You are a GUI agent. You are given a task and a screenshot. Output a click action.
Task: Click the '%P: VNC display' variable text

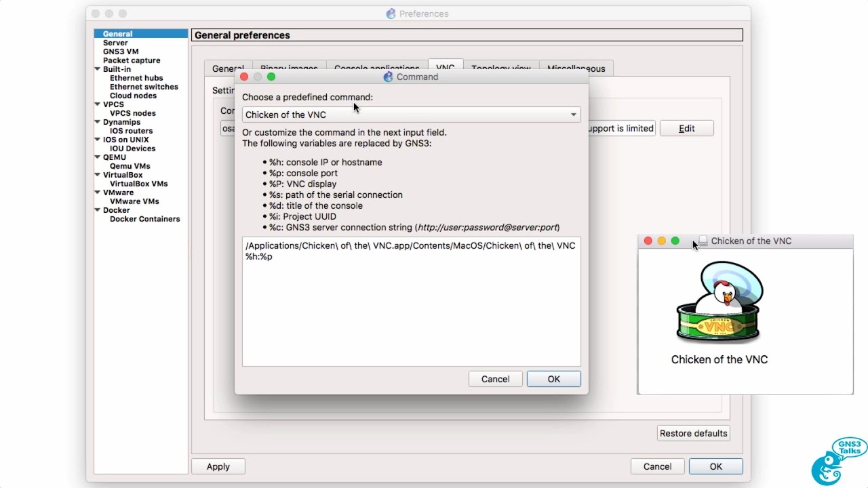302,184
